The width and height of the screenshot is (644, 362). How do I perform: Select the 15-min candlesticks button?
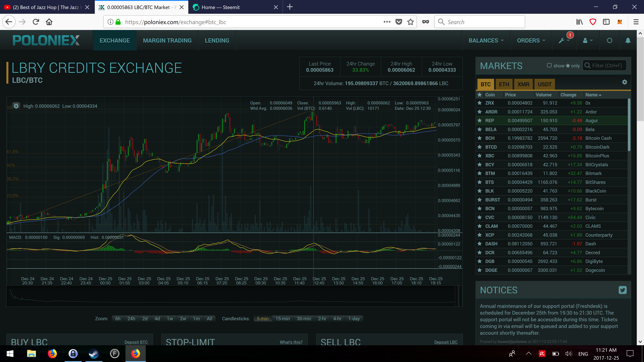(282, 319)
